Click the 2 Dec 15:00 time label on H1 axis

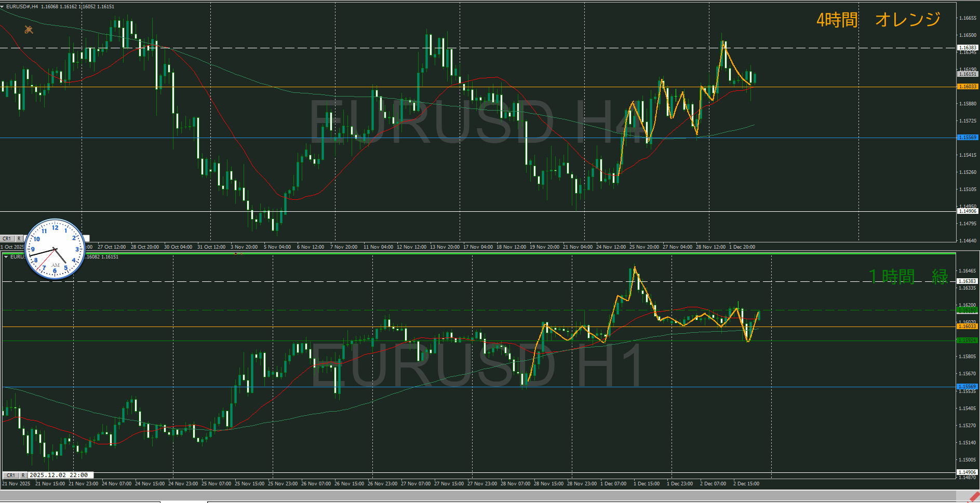click(746, 484)
